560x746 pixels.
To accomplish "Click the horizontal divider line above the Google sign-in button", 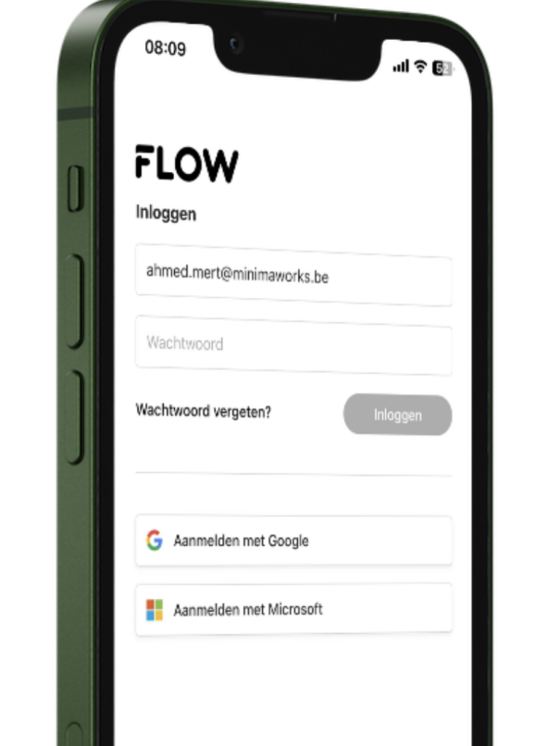I will [x=293, y=474].
